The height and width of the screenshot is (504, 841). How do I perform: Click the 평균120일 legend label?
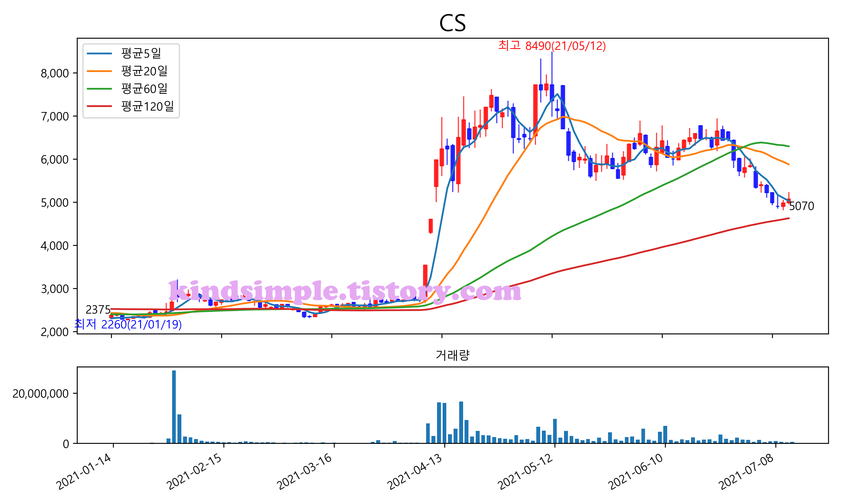pos(147,106)
